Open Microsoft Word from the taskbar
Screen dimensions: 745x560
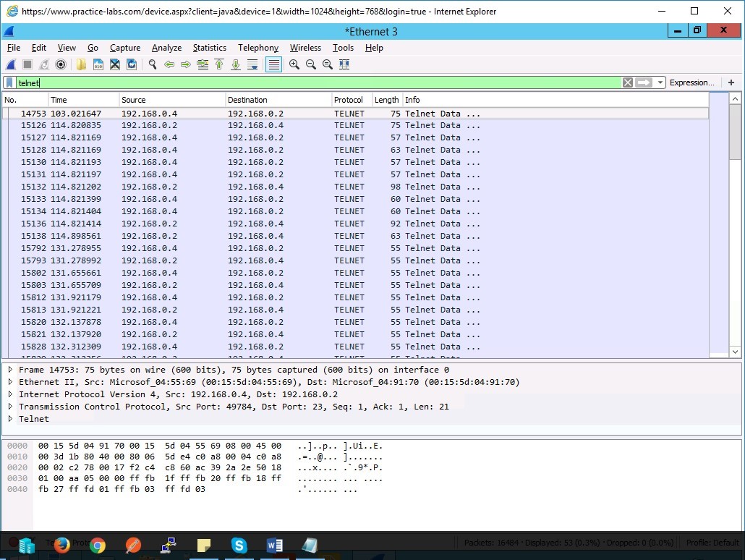(274, 546)
